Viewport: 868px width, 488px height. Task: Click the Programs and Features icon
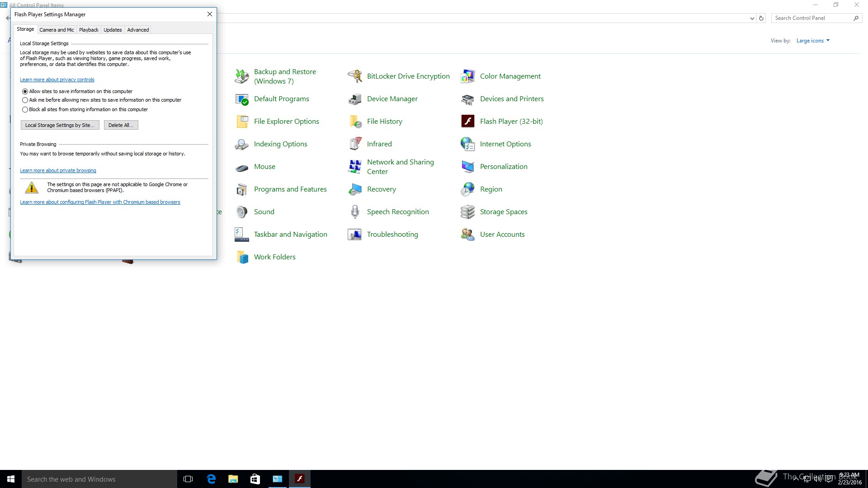pyautogui.click(x=242, y=189)
